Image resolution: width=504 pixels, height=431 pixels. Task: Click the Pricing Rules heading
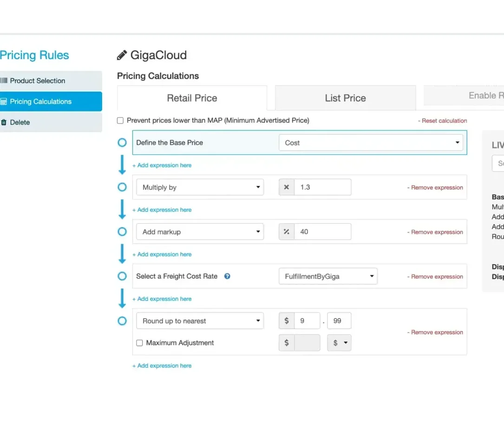34,55
